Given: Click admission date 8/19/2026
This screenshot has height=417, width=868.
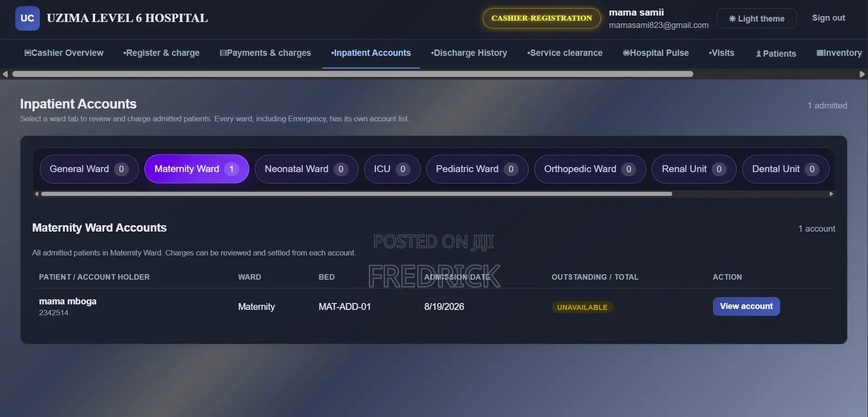Looking at the screenshot, I should (444, 307).
